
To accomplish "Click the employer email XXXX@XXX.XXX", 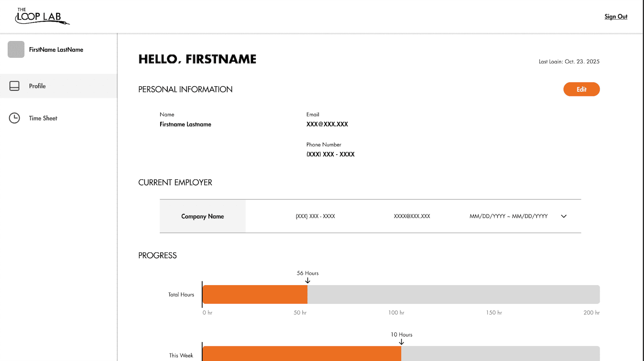I will coord(412,216).
